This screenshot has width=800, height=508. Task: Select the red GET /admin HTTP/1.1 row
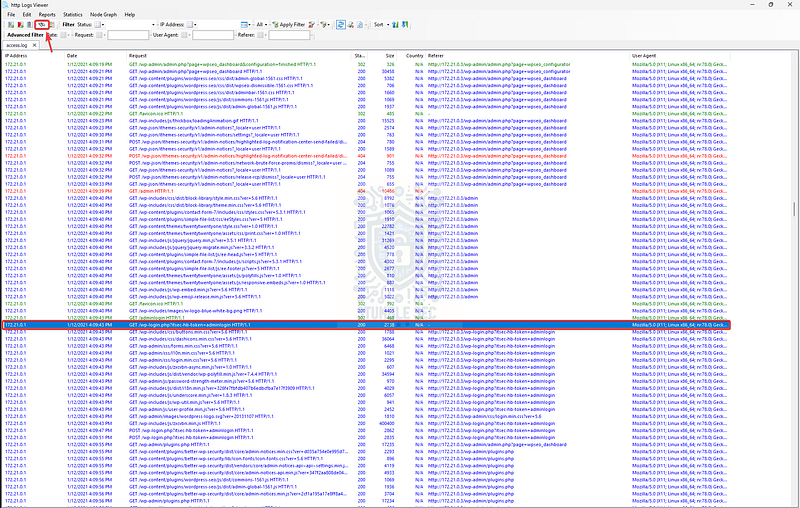[x=366, y=191]
